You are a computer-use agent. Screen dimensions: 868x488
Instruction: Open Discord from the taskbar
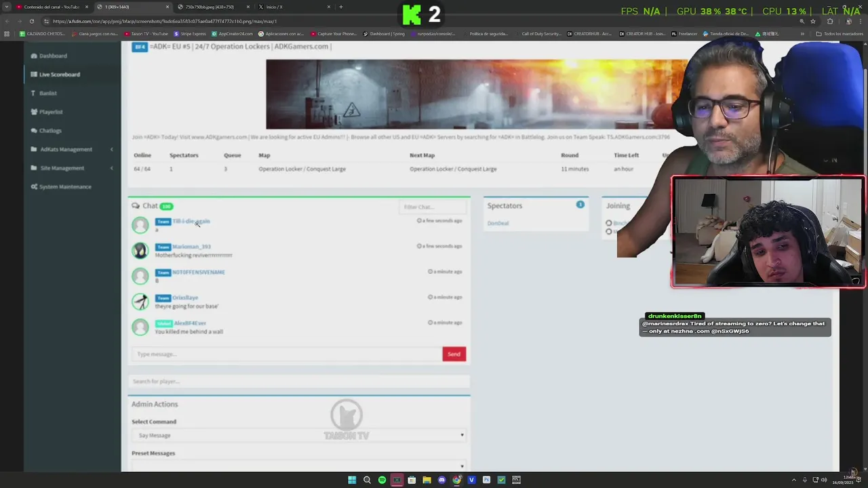[441, 480]
